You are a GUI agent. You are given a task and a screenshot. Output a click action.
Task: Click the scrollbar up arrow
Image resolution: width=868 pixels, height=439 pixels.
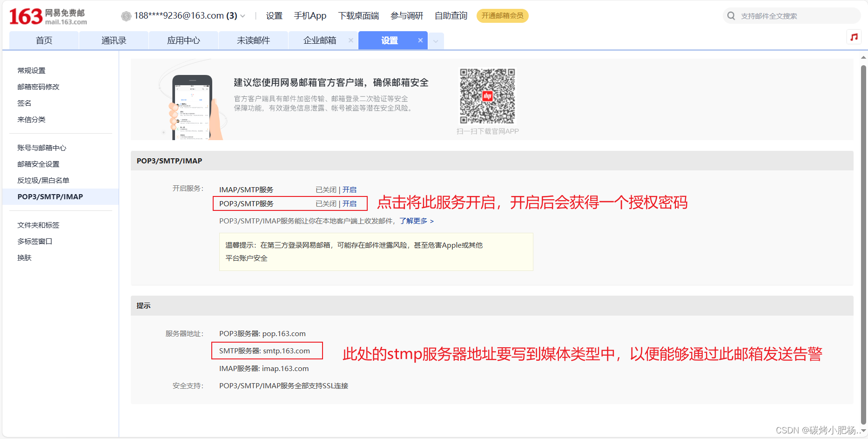pyautogui.click(x=863, y=58)
